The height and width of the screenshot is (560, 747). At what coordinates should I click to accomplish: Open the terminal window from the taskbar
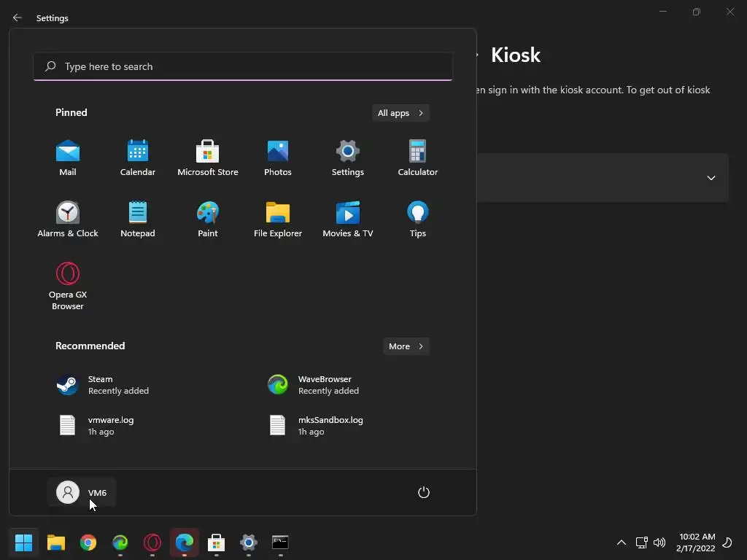click(280, 542)
